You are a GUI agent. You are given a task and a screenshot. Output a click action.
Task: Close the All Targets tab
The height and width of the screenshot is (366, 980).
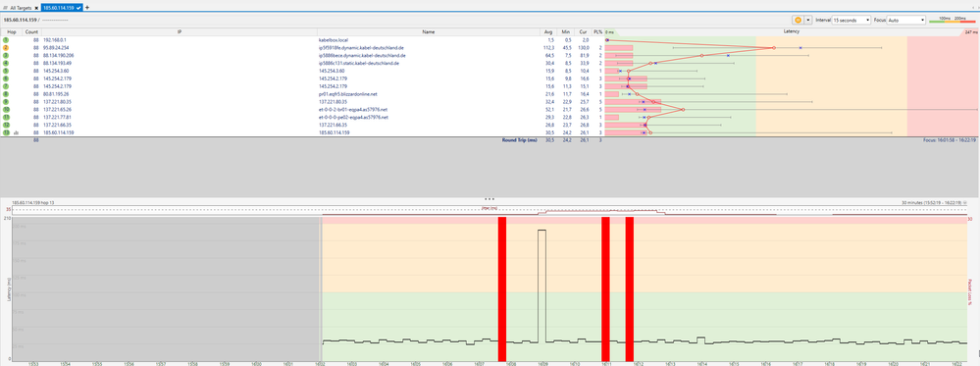(x=36, y=8)
